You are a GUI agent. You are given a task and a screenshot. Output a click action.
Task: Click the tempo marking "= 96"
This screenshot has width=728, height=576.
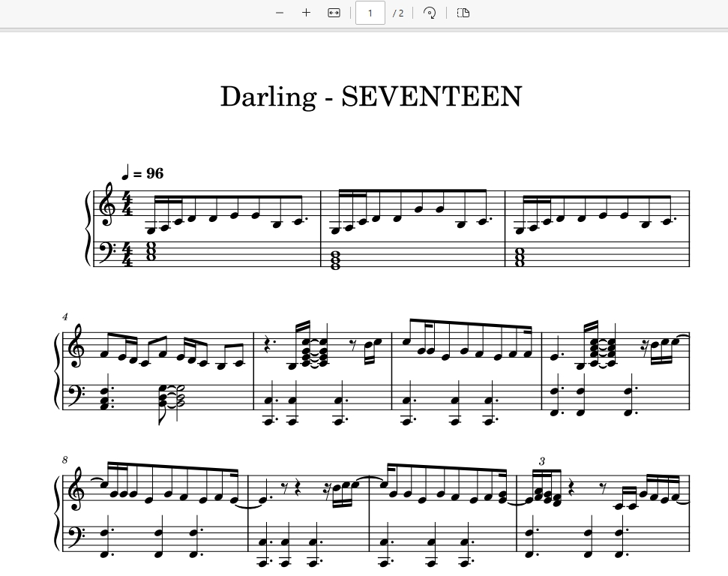click(x=148, y=173)
